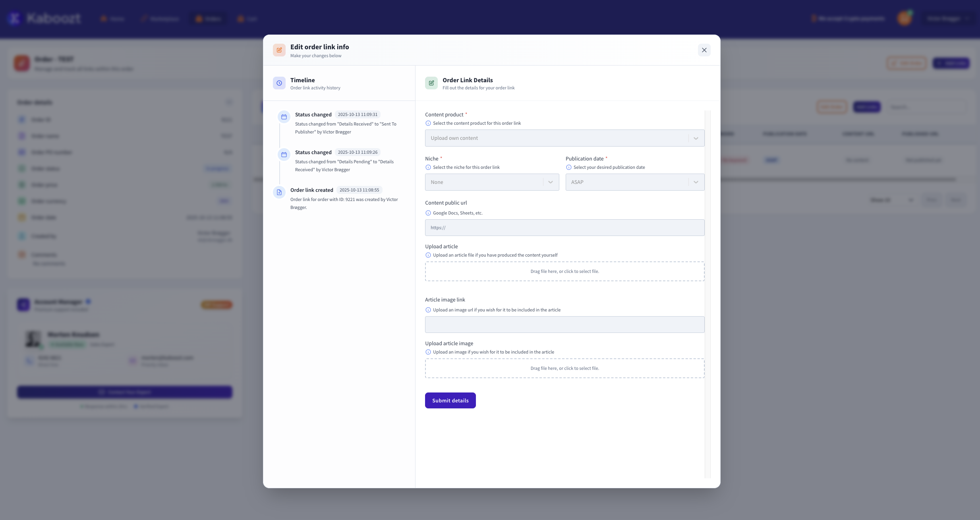Click the Kaboozt logo icon
980x520 pixels.
pos(15,18)
